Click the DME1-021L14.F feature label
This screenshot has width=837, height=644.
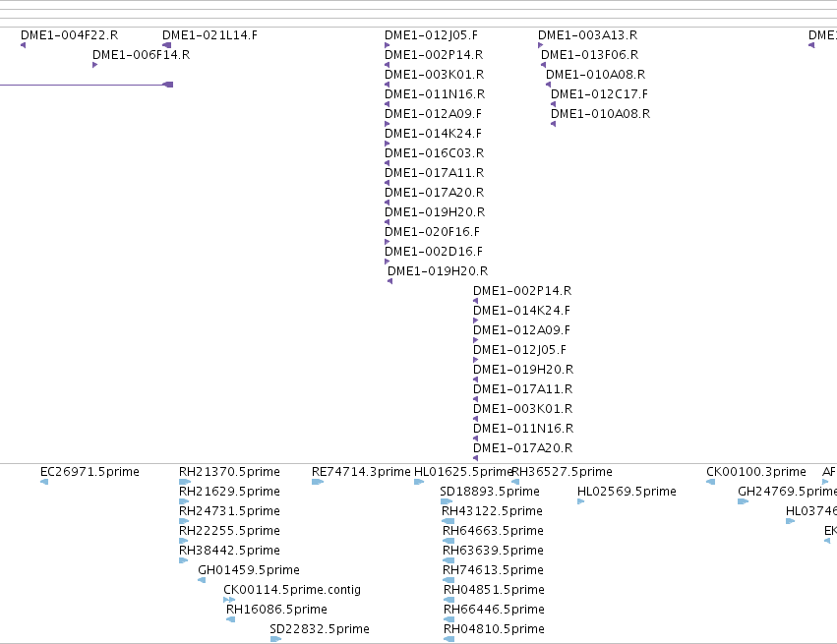[209, 35]
